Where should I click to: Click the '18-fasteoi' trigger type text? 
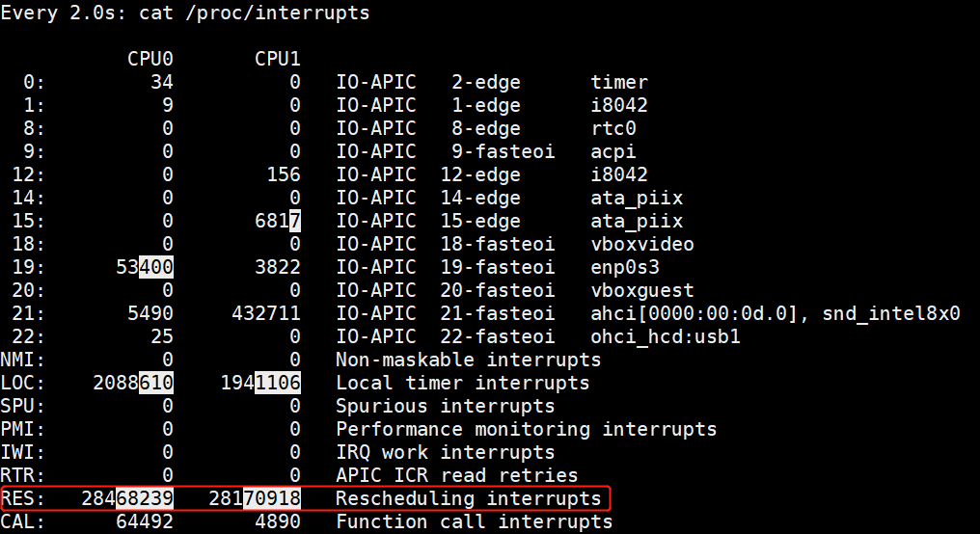(x=498, y=244)
